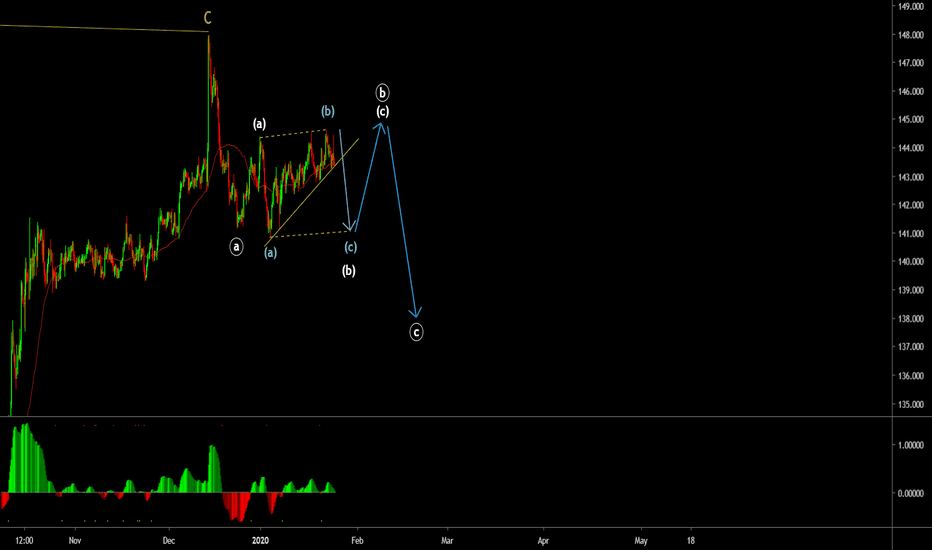Viewport: 932px width, 550px height.
Task: Click the 135.000 price axis label
Action: click(911, 404)
